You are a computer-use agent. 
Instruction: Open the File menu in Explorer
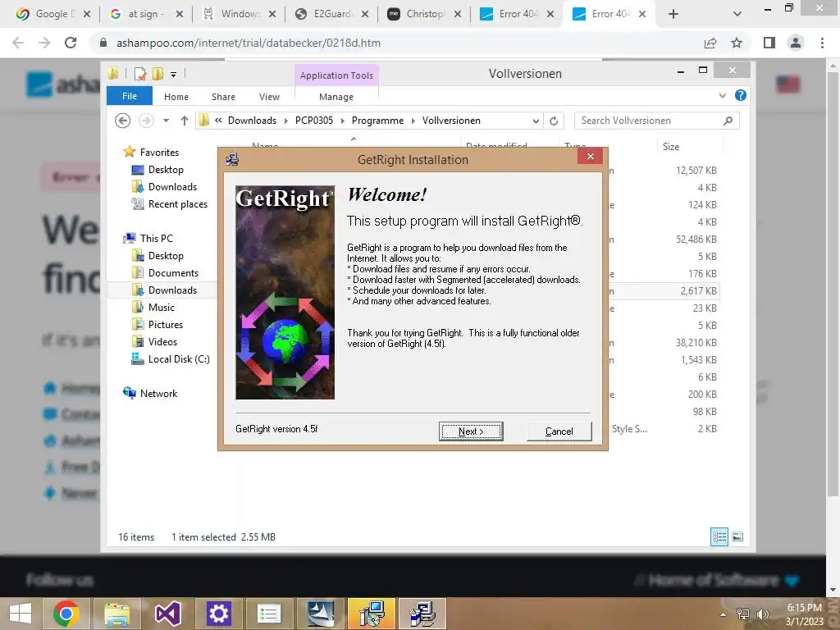pyautogui.click(x=130, y=97)
